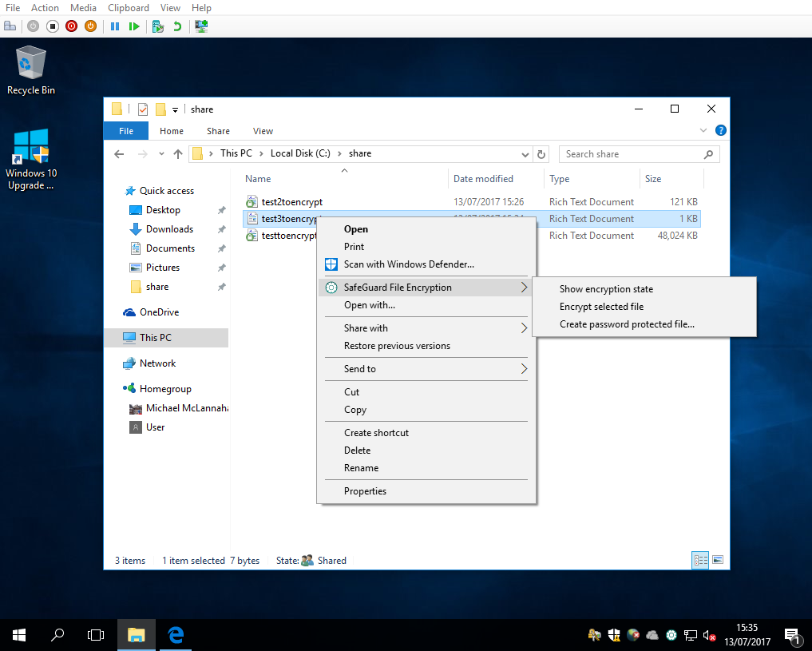Open taskbar search magnifier
This screenshot has height=651, width=812.
coord(57,635)
